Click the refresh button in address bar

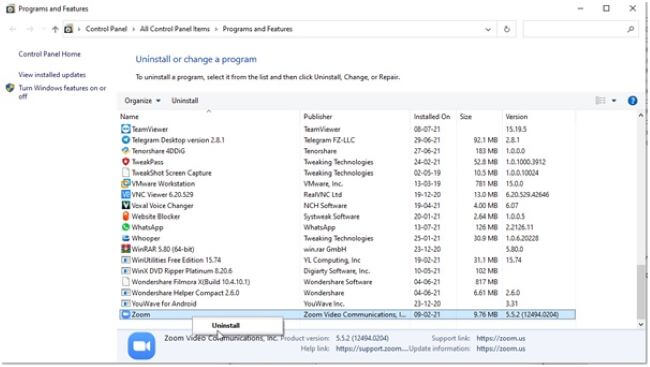[507, 29]
